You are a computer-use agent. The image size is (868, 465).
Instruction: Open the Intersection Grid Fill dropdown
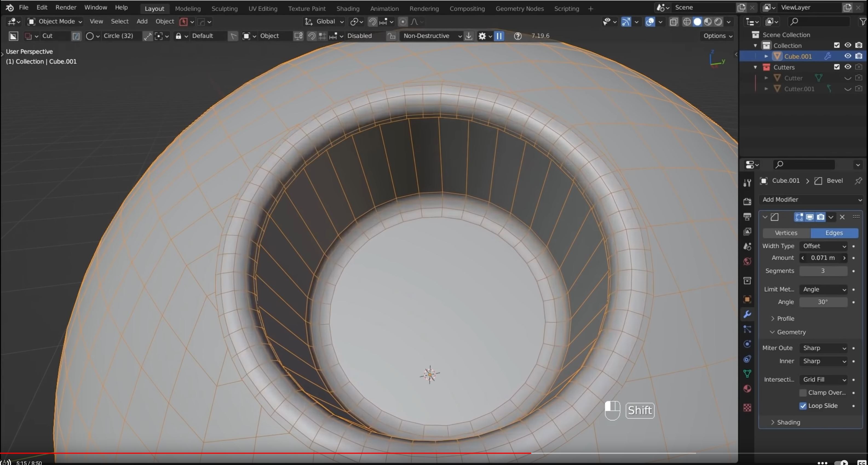[824, 380]
